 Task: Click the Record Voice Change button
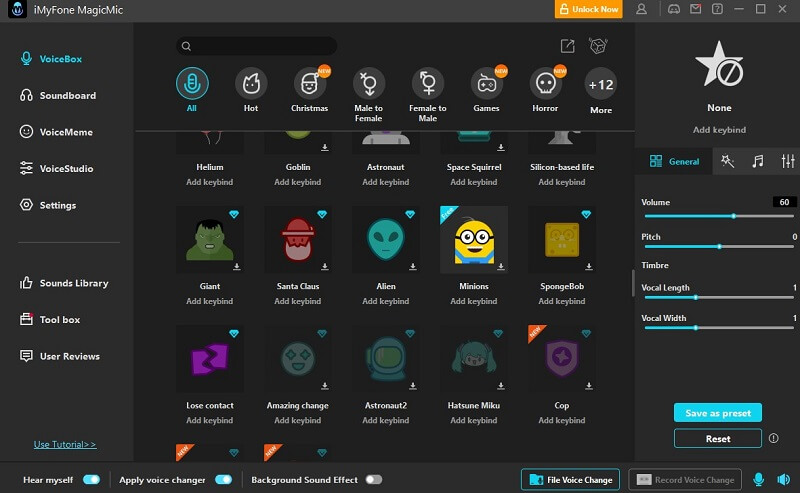[685, 480]
